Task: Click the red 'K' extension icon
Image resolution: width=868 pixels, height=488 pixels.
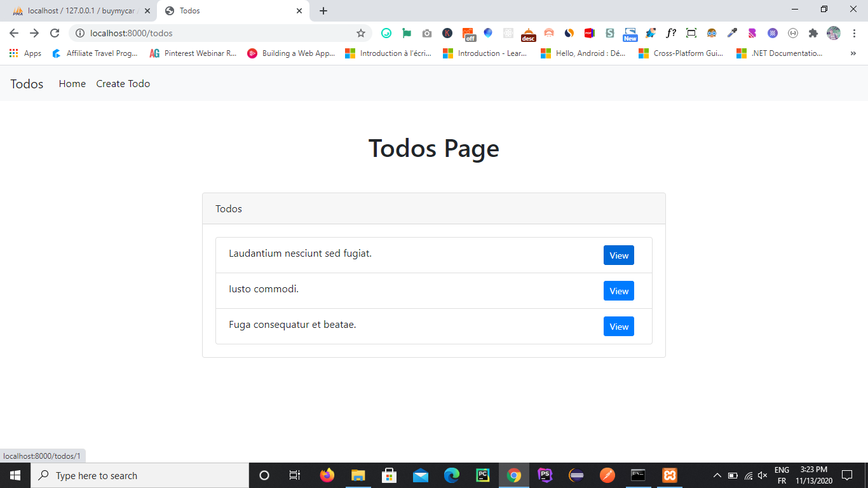Action: 447,33
